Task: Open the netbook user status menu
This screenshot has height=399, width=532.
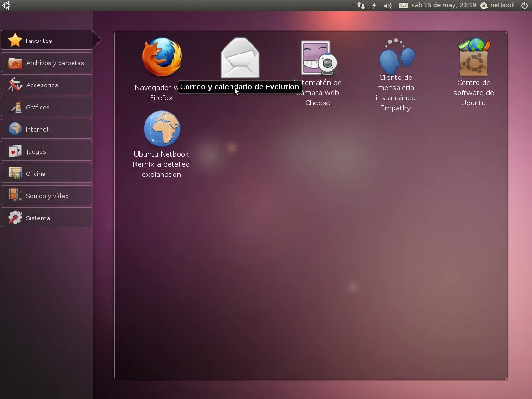Action: coord(498,6)
